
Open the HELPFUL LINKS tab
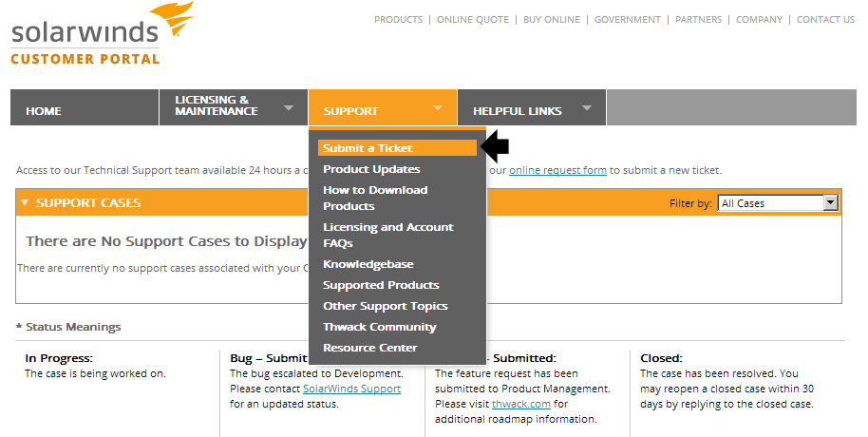coord(532,107)
